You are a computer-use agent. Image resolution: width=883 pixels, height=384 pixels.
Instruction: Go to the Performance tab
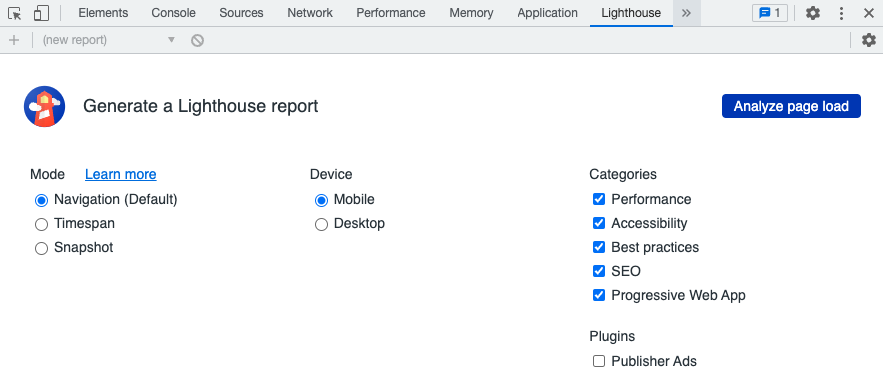[391, 13]
